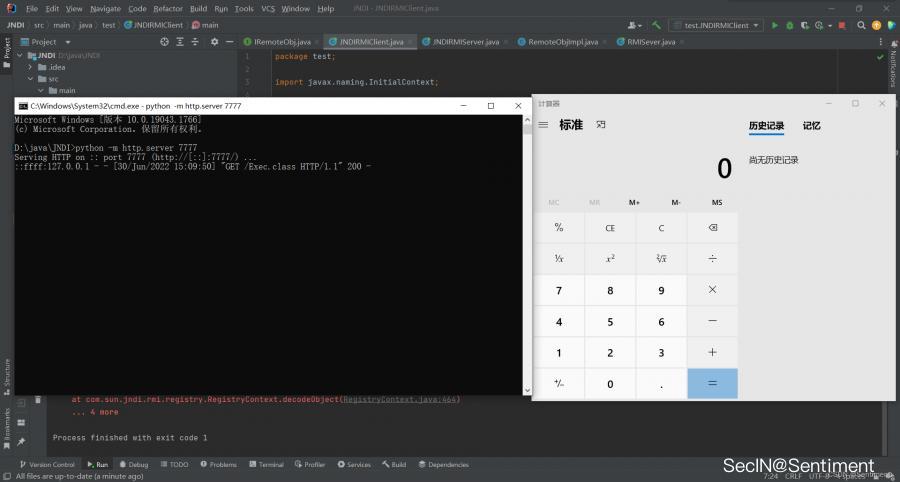Screen dimensions: 900x482
Task: Open calculator hamburger navigation menu
Action: pos(543,125)
